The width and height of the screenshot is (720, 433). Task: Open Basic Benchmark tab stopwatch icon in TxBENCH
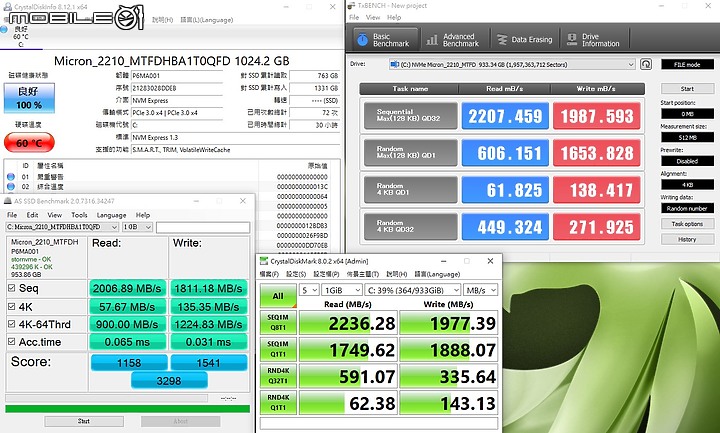(x=362, y=40)
